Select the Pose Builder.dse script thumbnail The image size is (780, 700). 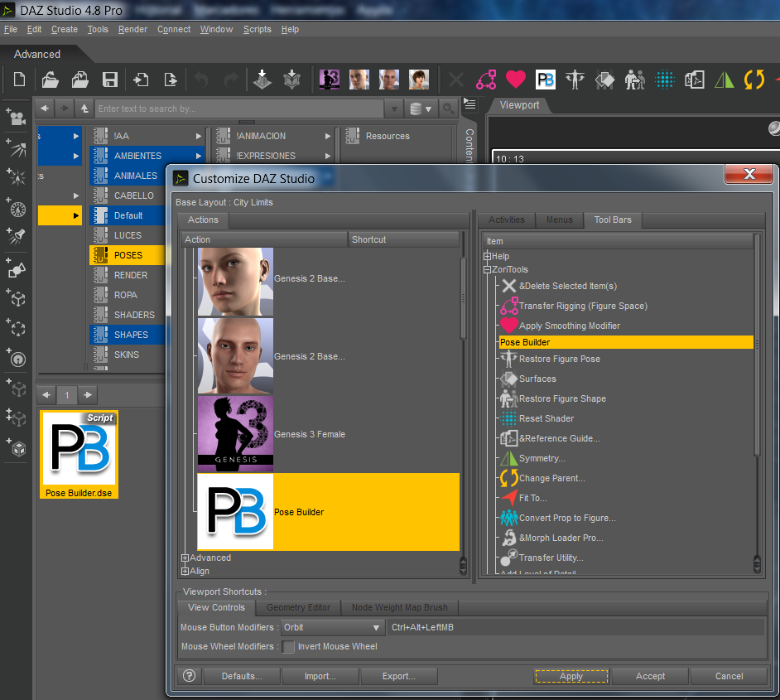pyautogui.click(x=79, y=454)
